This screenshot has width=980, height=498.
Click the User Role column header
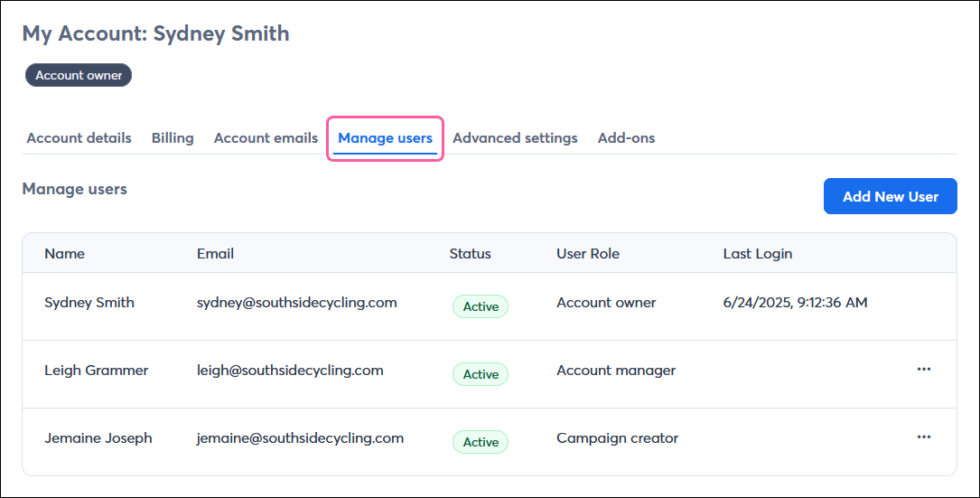click(x=588, y=254)
